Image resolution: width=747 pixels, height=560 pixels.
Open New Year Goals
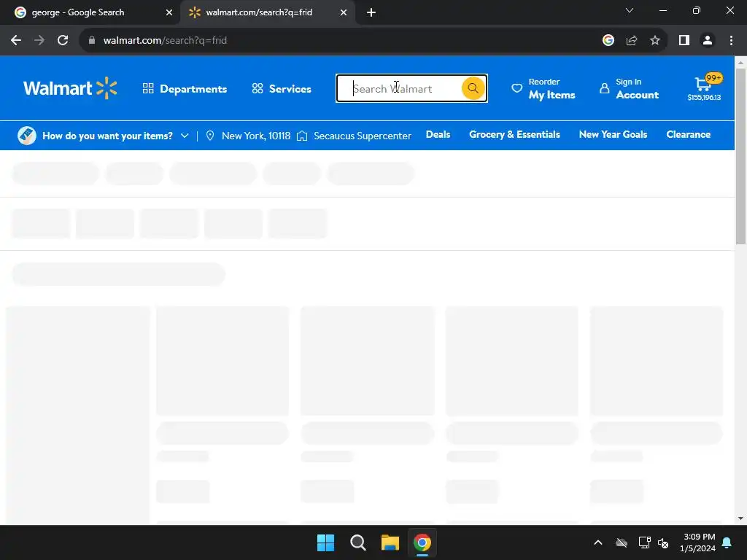[x=613, y=134]
